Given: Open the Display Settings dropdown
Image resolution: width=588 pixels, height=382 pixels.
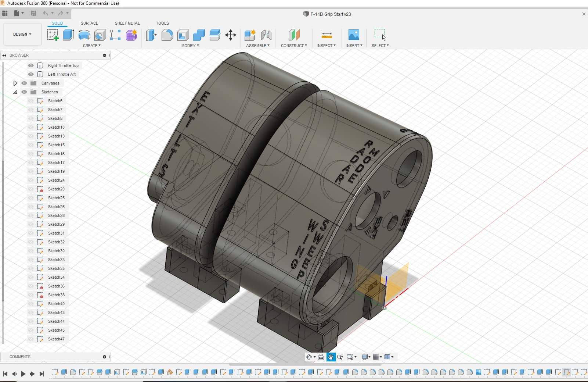Looking at the screenshot, I should point(366,357).
